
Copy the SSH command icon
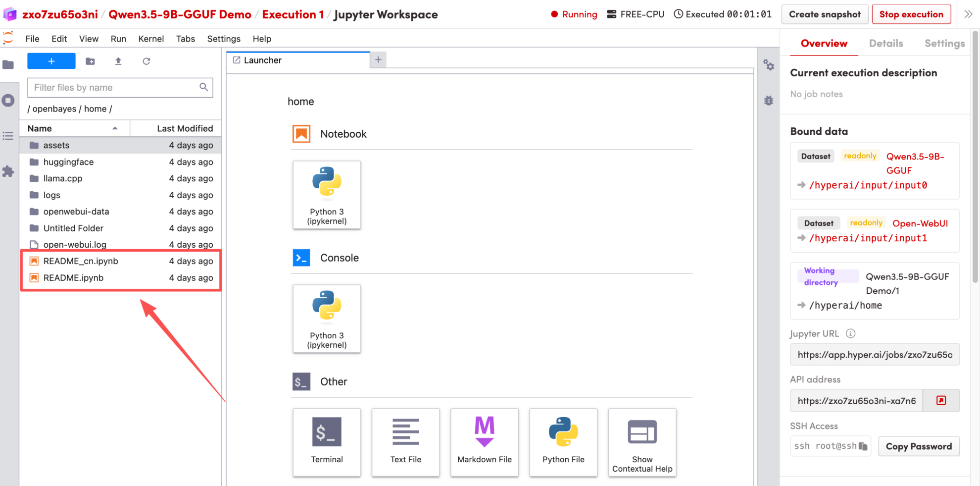tap(863, 446)
